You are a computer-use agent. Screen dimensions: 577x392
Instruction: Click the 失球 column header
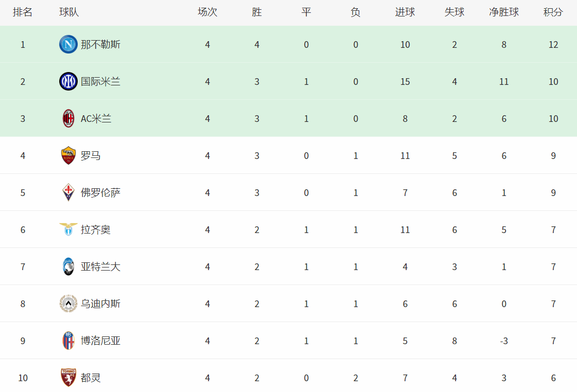pos(454,12)
